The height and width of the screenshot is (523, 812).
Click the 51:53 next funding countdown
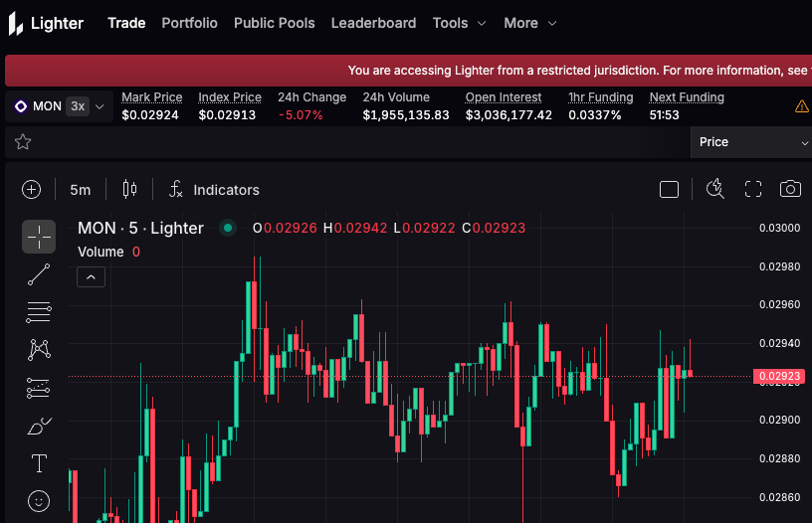click(665, 115)
